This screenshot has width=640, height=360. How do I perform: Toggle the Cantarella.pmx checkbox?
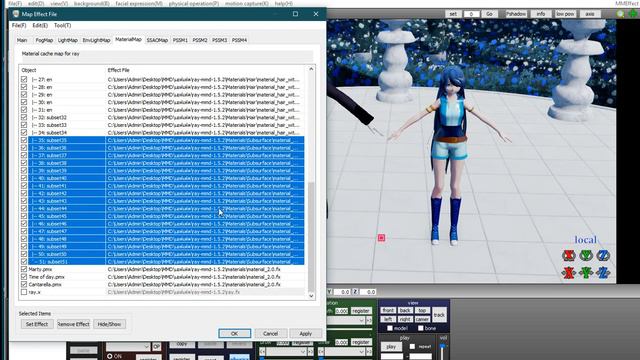click(x=24, y=284)
